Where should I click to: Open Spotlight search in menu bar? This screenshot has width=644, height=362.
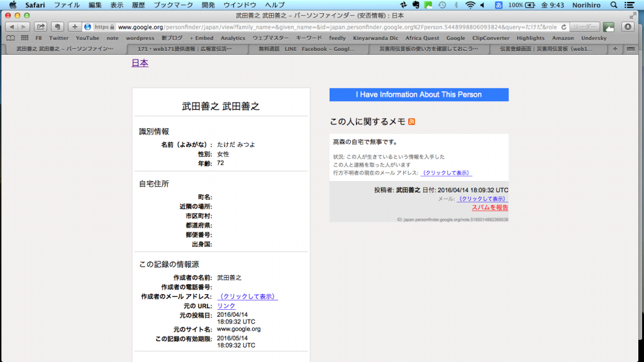614,5
